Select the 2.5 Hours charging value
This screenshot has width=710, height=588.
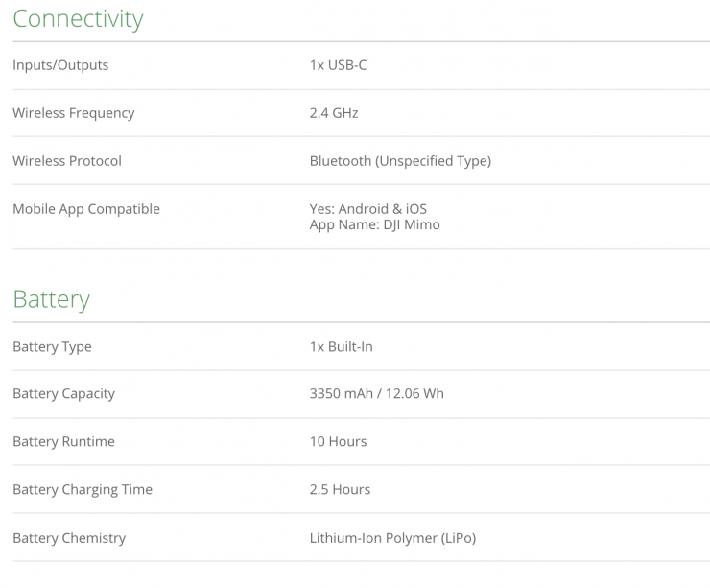(x=340, y=490)
